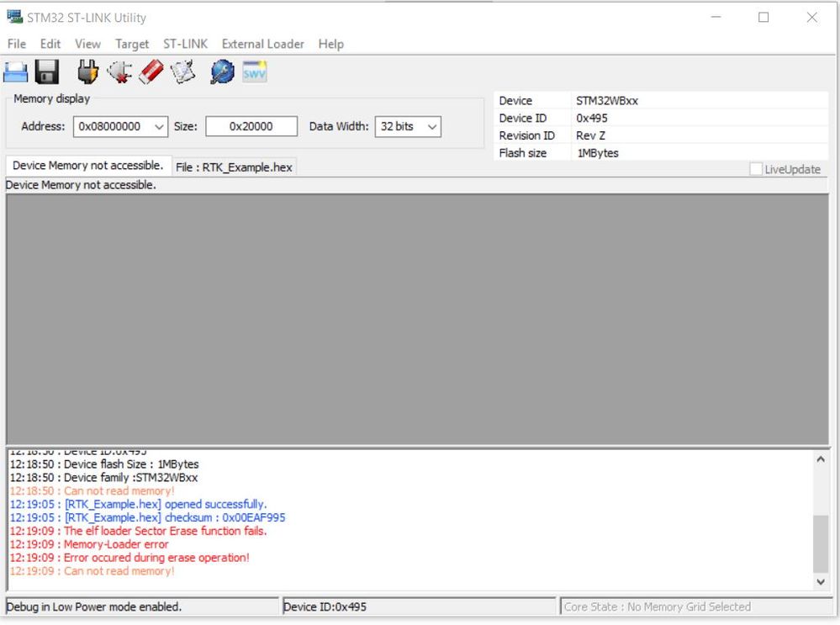Click log line 'Sector Erase function fails'
The width and height of the screenshot is (840, 625).
[138, 531]
